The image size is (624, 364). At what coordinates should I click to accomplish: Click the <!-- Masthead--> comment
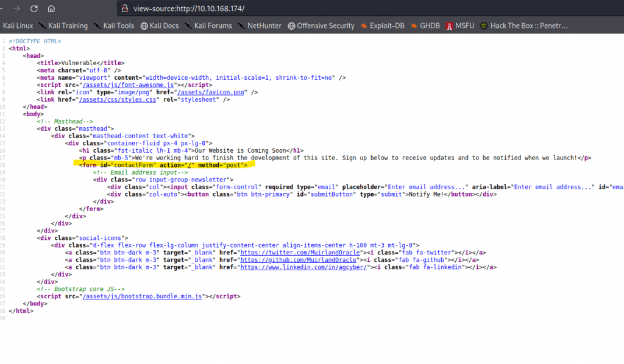coord(65,122)
